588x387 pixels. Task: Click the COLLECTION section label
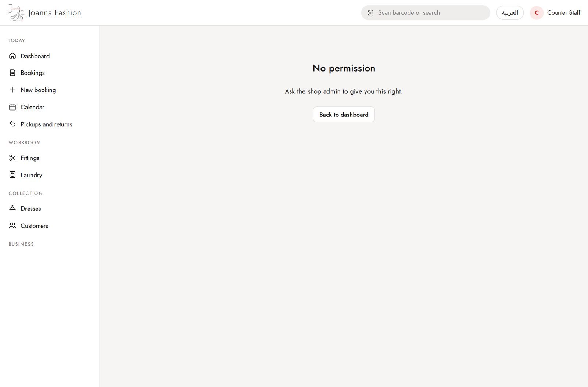(26, 193)
